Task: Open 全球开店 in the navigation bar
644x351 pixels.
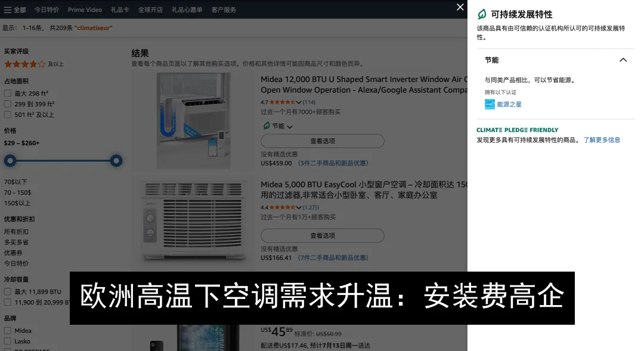Action: coord(150,10)
